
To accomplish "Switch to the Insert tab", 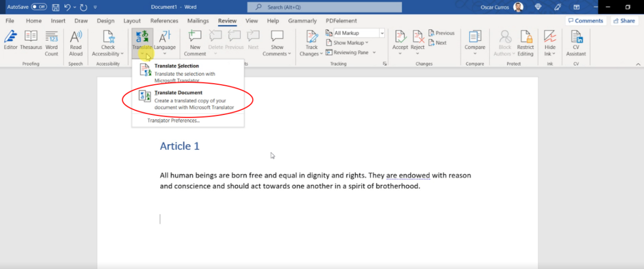I will pyautogui.click(x=58, y=20).
